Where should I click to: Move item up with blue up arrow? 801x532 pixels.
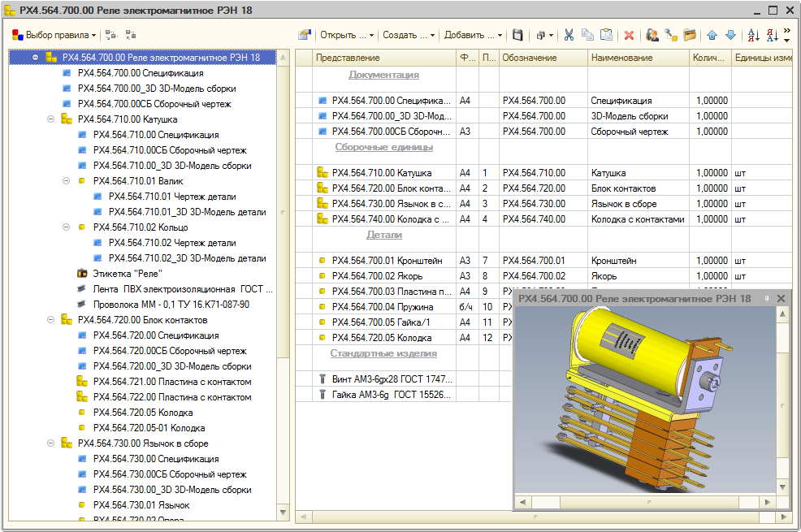[x=712, y=35]
